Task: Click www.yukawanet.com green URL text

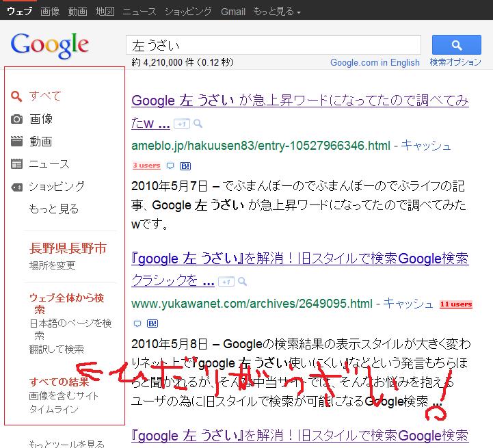Action: (252, 304)
